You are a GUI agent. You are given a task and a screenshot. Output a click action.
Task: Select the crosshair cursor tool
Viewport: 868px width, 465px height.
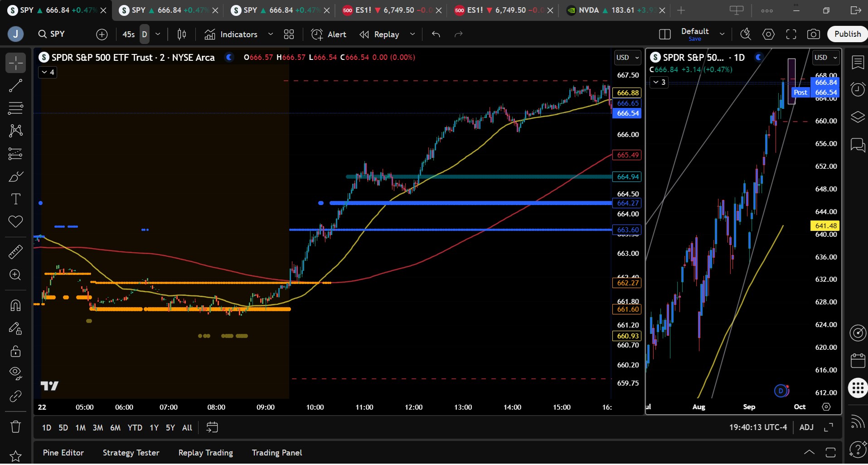tap(15, 63)
